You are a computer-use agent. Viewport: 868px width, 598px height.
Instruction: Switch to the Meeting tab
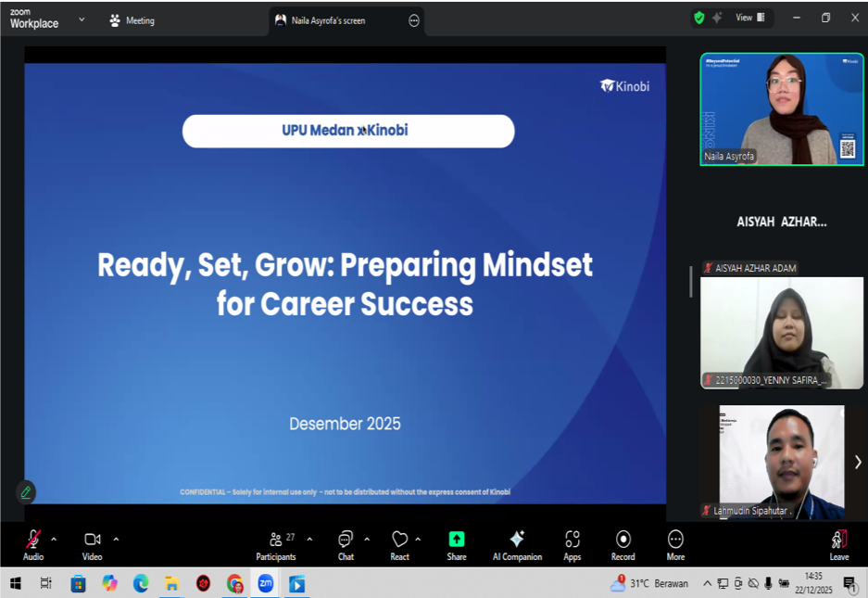pyautogui.click(x=132, y=20)
